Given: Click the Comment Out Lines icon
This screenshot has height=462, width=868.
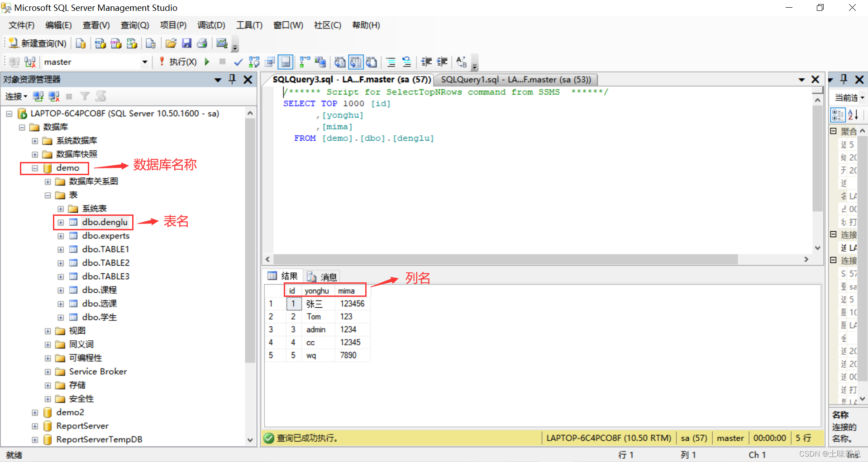Looking at the screenshot, I should (x=390, y=62).
